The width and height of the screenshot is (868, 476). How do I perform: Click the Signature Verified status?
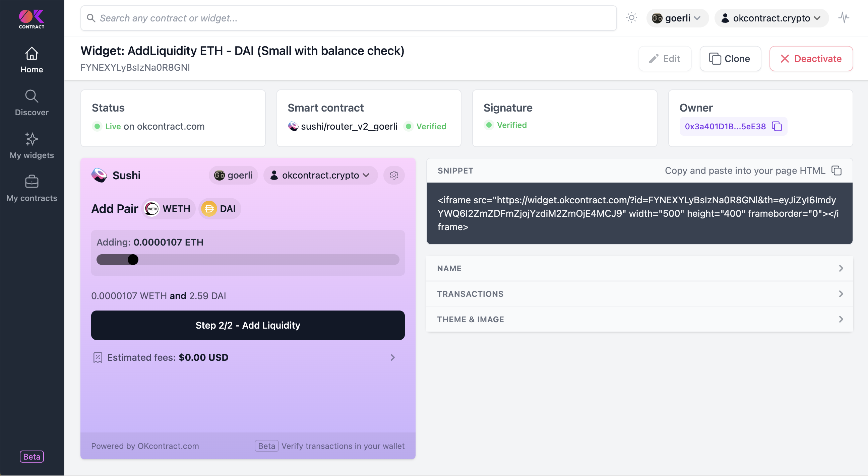[x=506, y=125]
